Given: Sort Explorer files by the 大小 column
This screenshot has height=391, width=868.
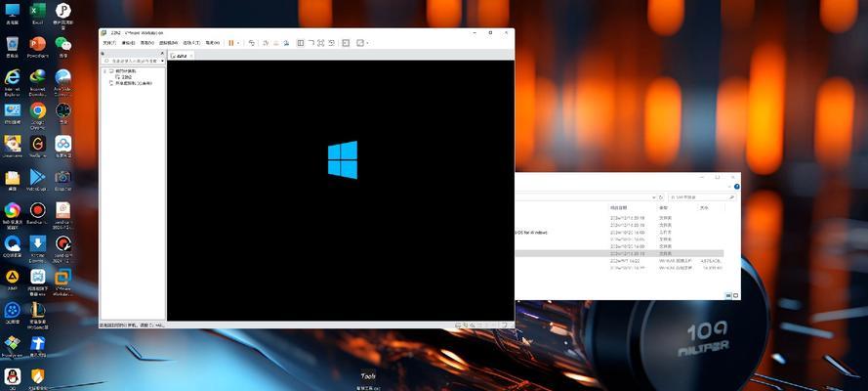Looking at the screenshot, I should pyautogui.click(x=704, y=207).
